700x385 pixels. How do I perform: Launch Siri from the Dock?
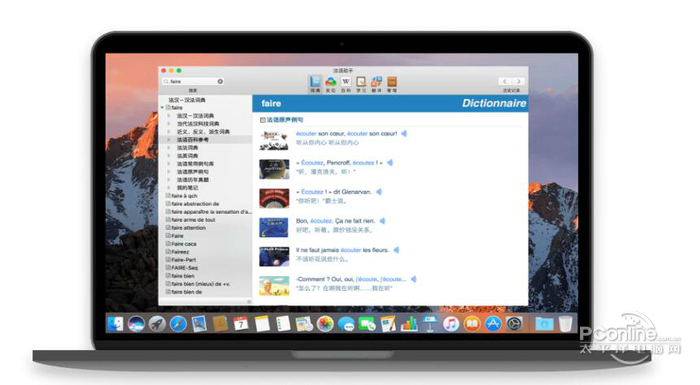point(136,324)
